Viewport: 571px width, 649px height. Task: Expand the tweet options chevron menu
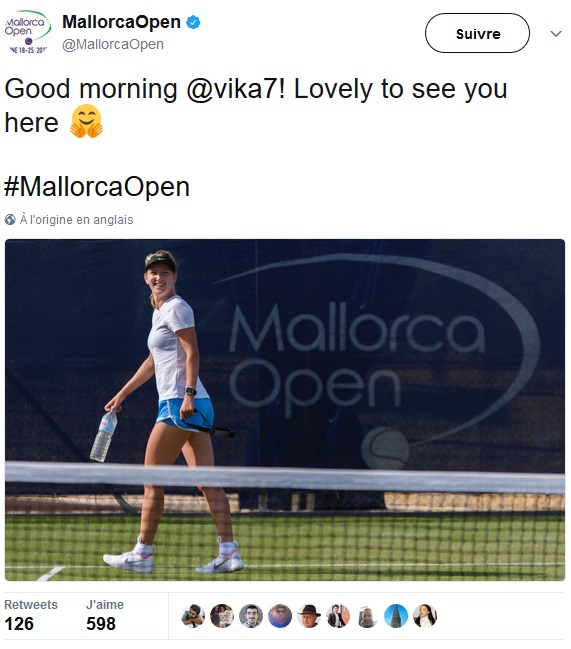[x=556, y=34]
